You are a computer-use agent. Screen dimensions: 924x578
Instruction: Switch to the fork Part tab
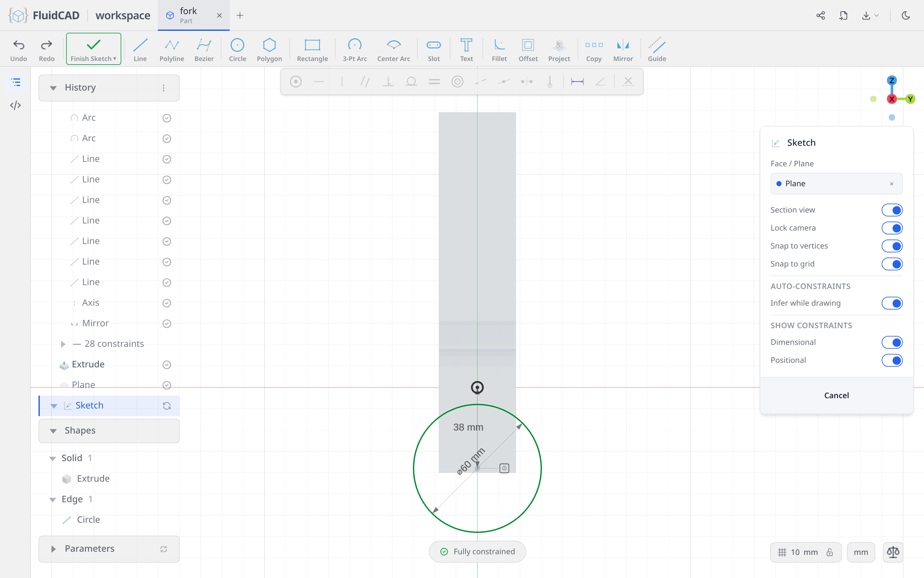pyautogui.click(x=193, y=15)
